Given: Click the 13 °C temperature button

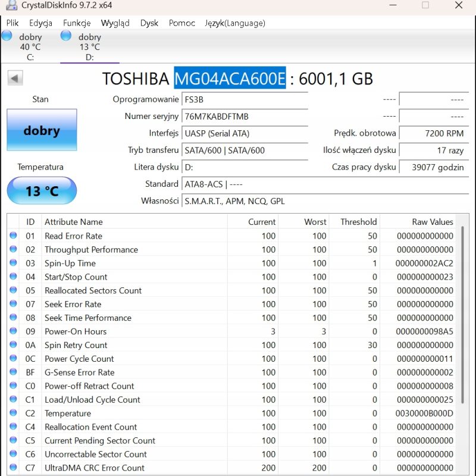Looking at the screenshot, I should tap(42, 191).
